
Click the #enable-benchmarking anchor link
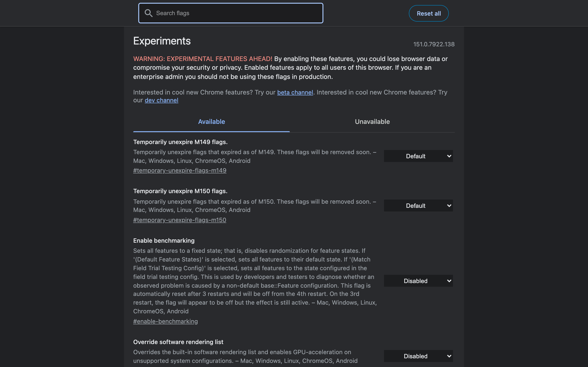[x=165, y=321]
